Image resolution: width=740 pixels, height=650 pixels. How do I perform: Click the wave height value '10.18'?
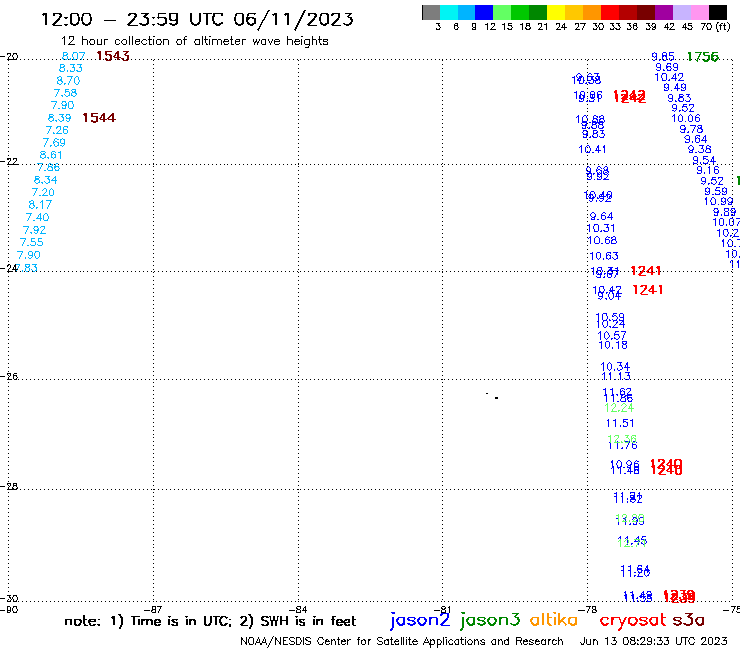[613, 345]
